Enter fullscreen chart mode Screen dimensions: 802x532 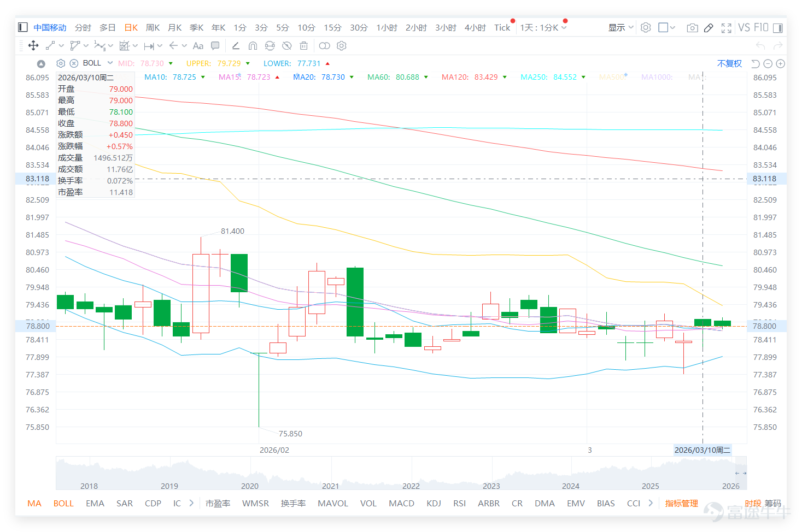(x=727, y=28)
